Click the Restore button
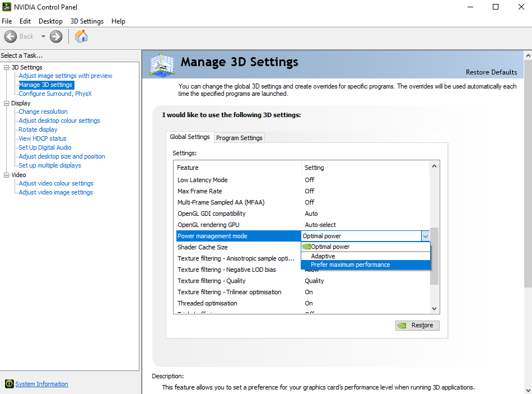Screen dimensions: 532x394 pyautogui.click(x=417, y=325)
